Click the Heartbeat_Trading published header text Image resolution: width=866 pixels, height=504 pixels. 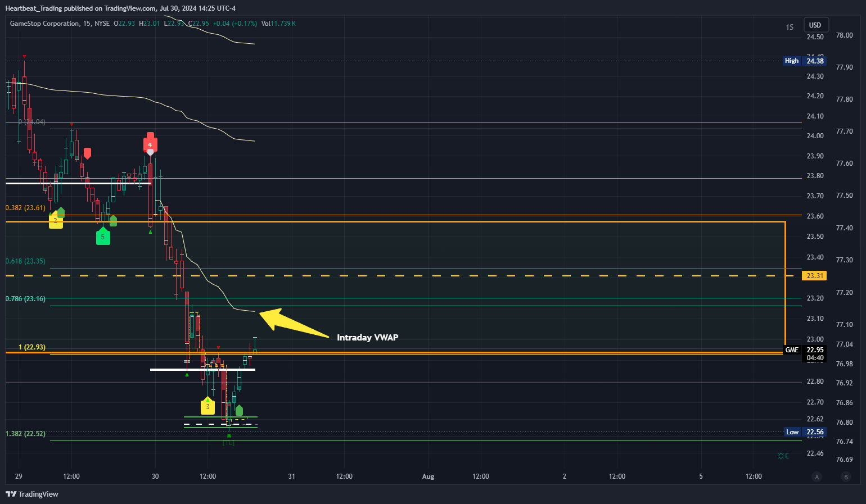(120, 8)
